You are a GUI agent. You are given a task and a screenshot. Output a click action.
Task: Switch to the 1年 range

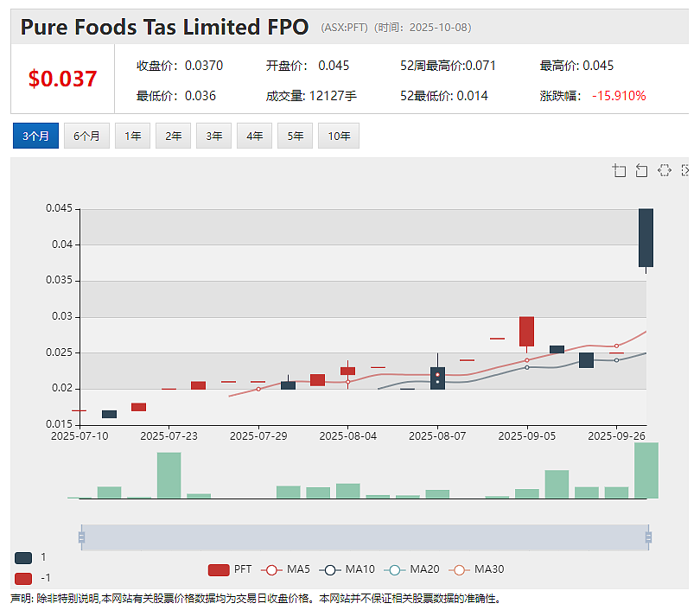[x=132, y=136]
